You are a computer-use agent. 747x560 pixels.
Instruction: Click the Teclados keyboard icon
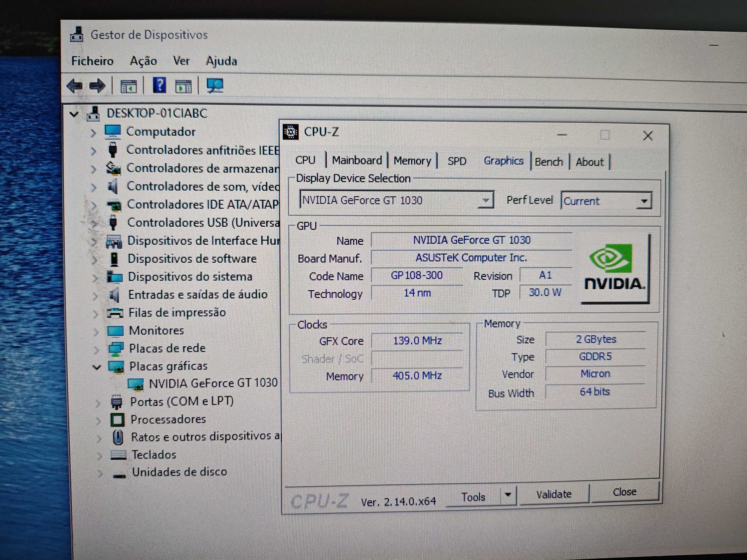[x=119, y=455]
